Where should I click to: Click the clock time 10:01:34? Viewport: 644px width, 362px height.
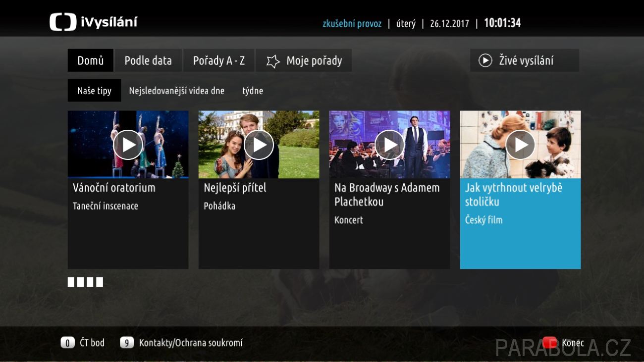(x=502, y=23)
